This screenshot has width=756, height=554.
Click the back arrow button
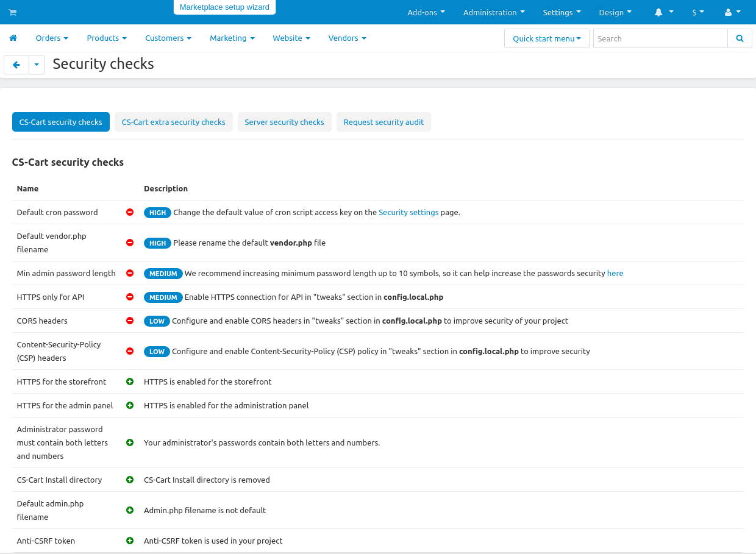pos(16,65)
